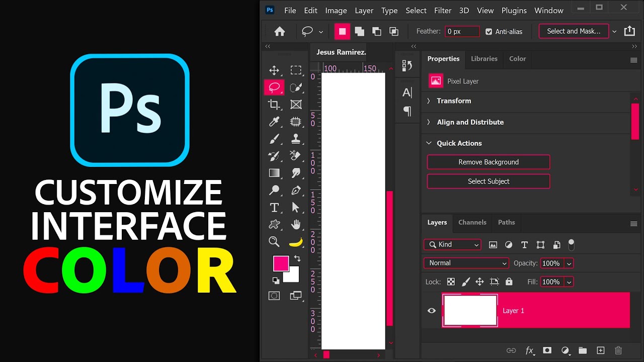
Task: Collapse the Quick Actions section
Action: tap(429, 143)
